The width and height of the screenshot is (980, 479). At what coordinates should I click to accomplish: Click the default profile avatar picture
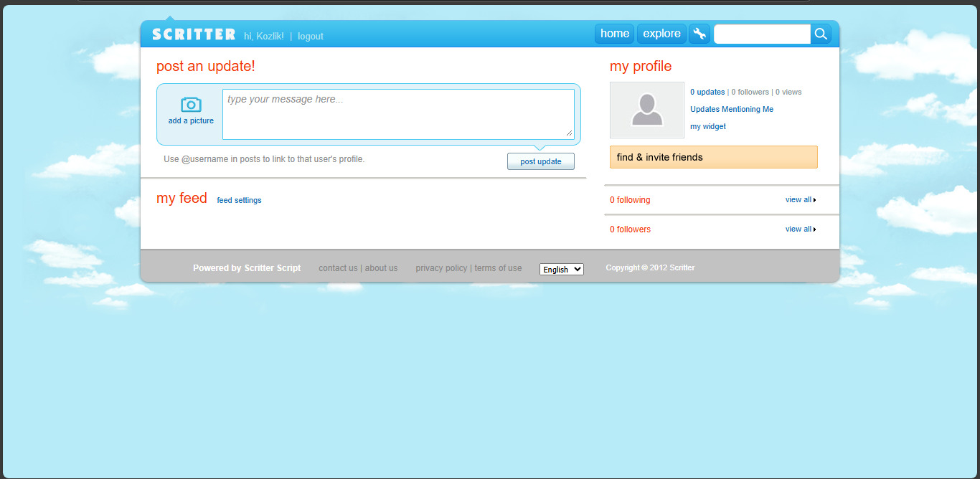tap(647, 110)
